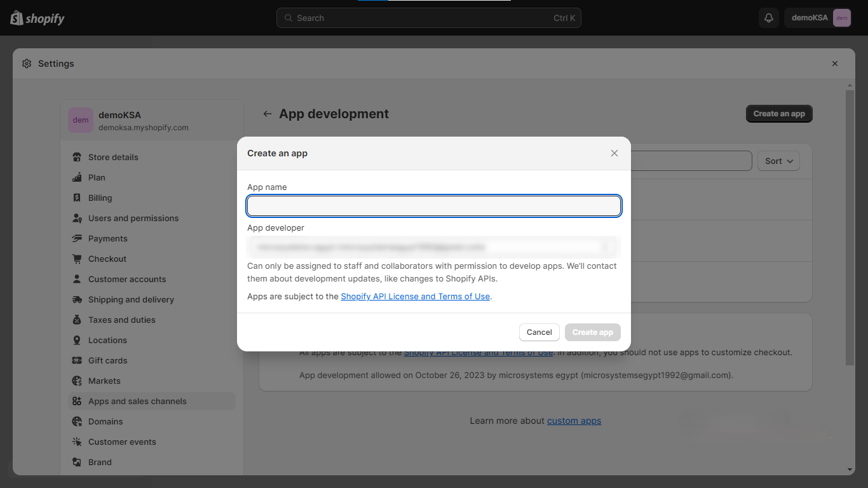Click the Store details icon in sidebar

pyautogui.click(x=77, y=157)
